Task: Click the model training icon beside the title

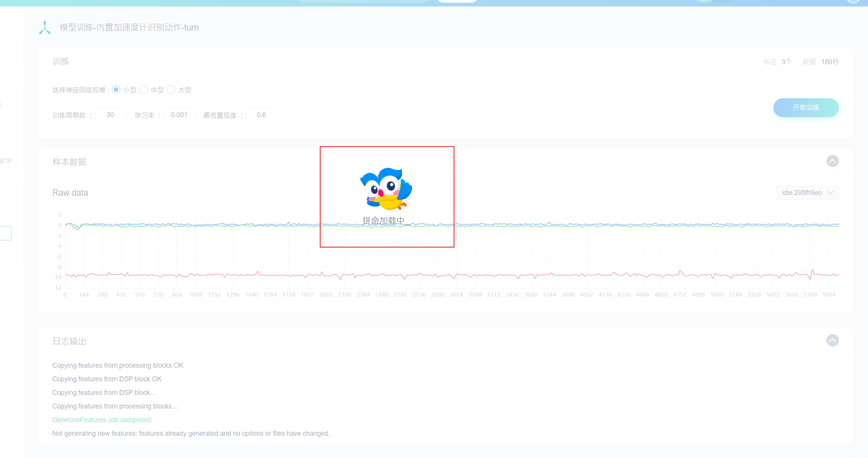Action: click(45, 27)
